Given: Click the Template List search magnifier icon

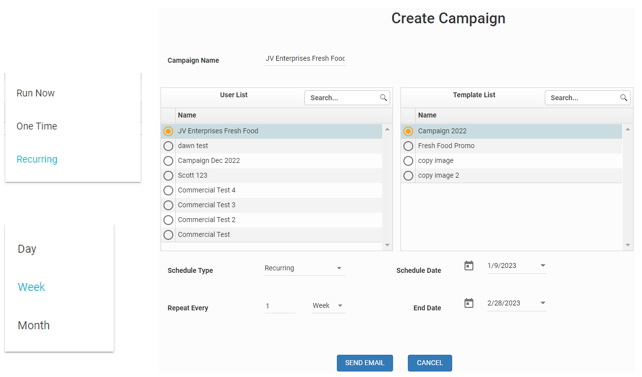Looking at the screenshot, I should (x=624, y=98).
